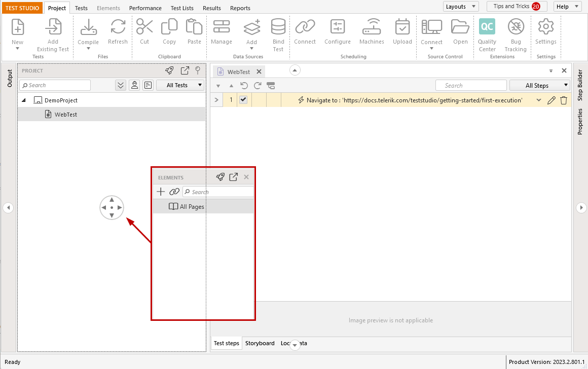Click the Upload calendar icon
The height and width of the screenshot is (369, 588).
point(402,27)
